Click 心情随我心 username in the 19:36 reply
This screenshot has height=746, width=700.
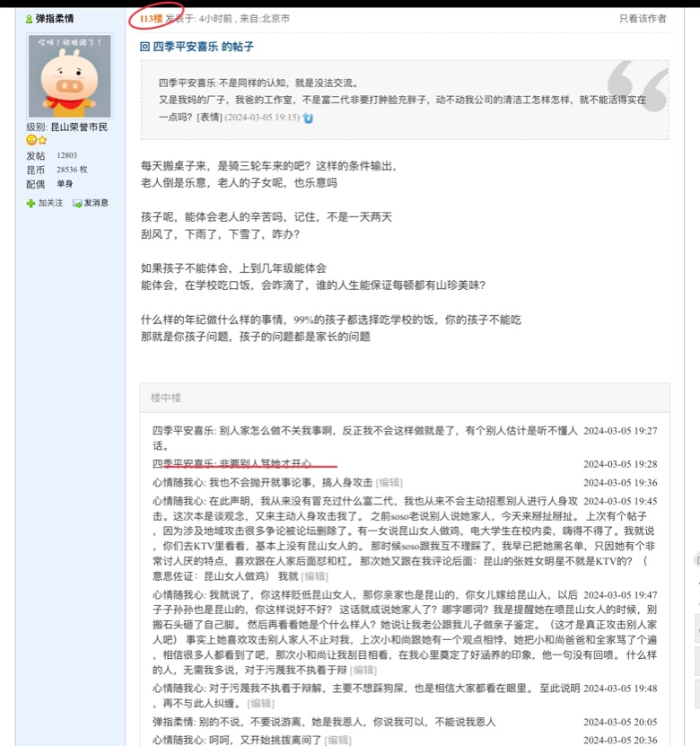point(178,482)
